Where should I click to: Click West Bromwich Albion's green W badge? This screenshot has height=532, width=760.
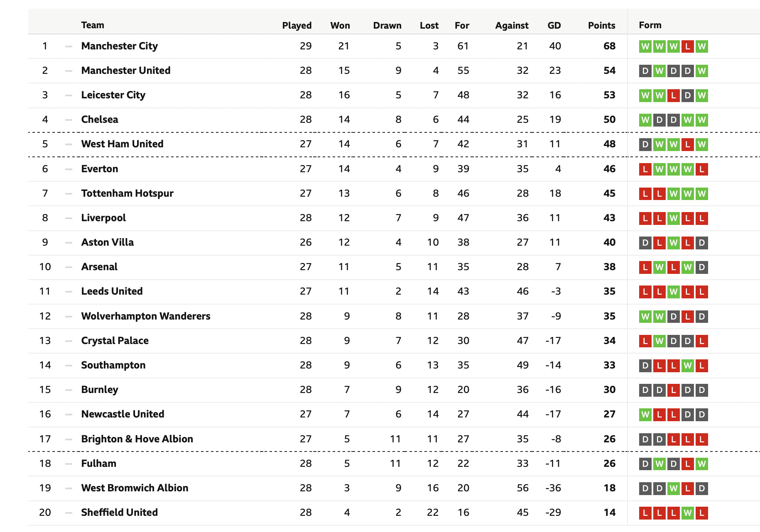[674, 488]
